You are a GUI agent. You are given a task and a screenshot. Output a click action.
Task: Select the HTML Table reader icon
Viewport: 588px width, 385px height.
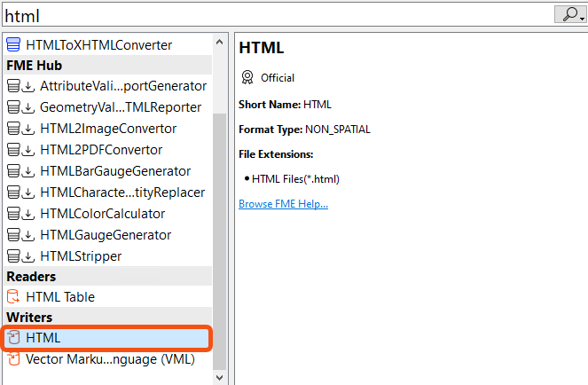tap(13, 297)
